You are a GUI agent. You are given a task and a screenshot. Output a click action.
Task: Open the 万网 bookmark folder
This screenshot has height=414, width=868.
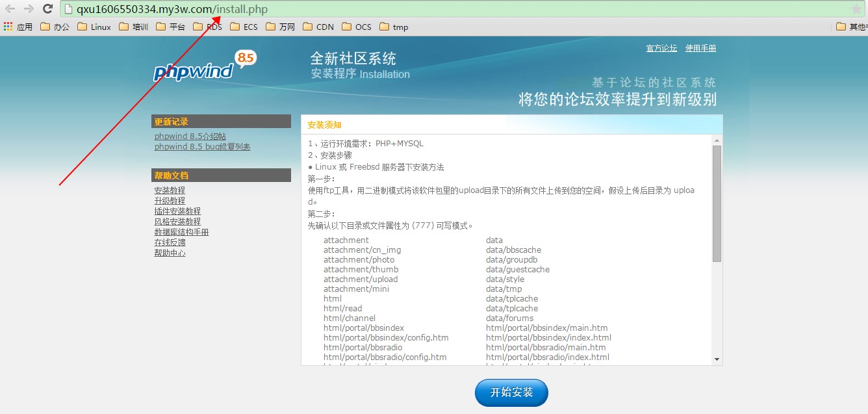pyautogui.click(x=281, y=27)
